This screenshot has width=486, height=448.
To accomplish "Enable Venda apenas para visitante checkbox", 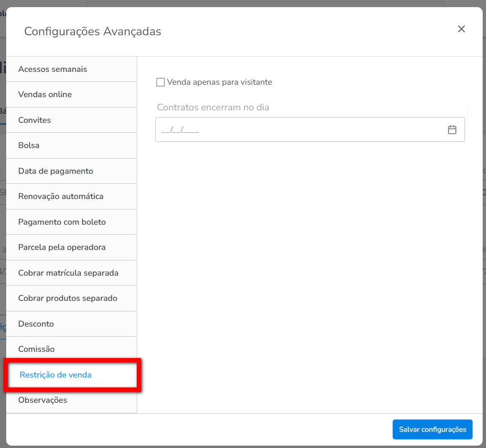I will point(161,82).
